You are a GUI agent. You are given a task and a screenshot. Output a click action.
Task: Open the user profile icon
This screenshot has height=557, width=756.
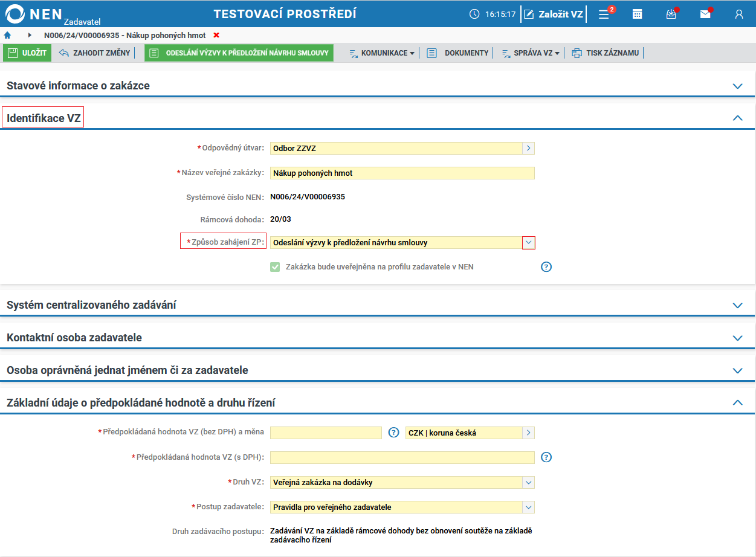(739, 14)
